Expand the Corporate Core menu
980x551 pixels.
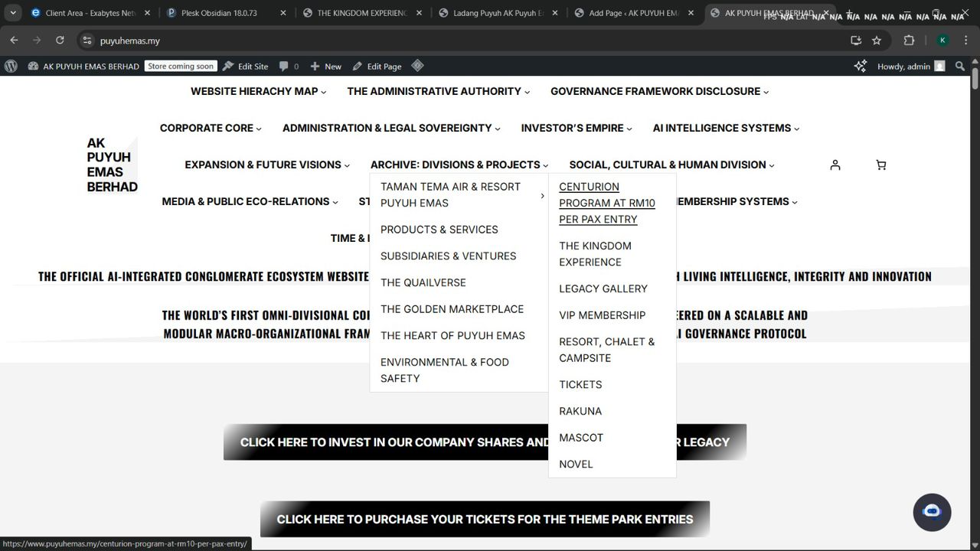click(210, 129)
